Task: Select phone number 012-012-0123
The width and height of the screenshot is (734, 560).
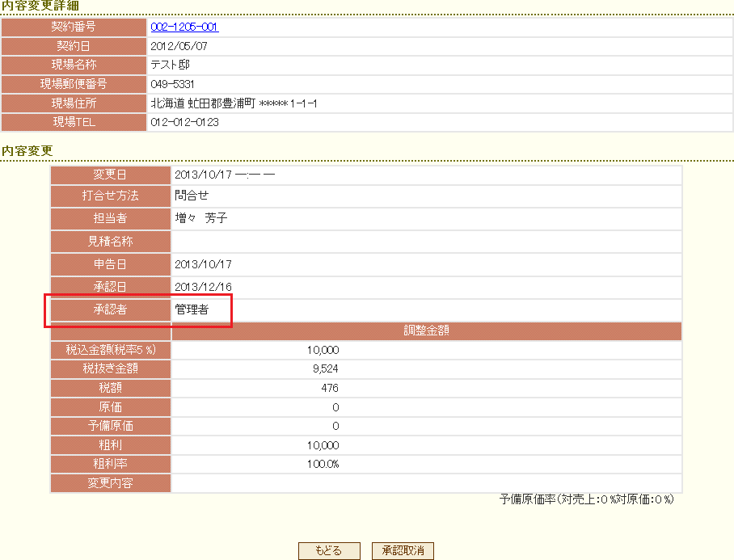Action: [184, 123]
